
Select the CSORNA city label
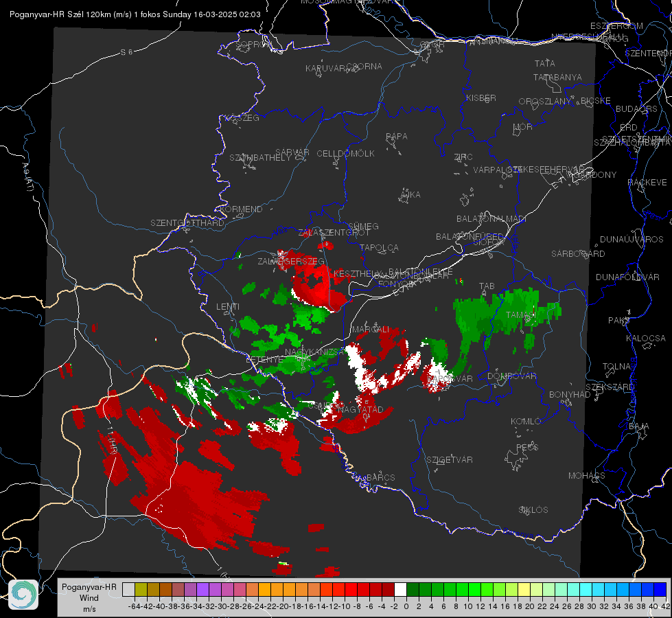coord(364,67)
